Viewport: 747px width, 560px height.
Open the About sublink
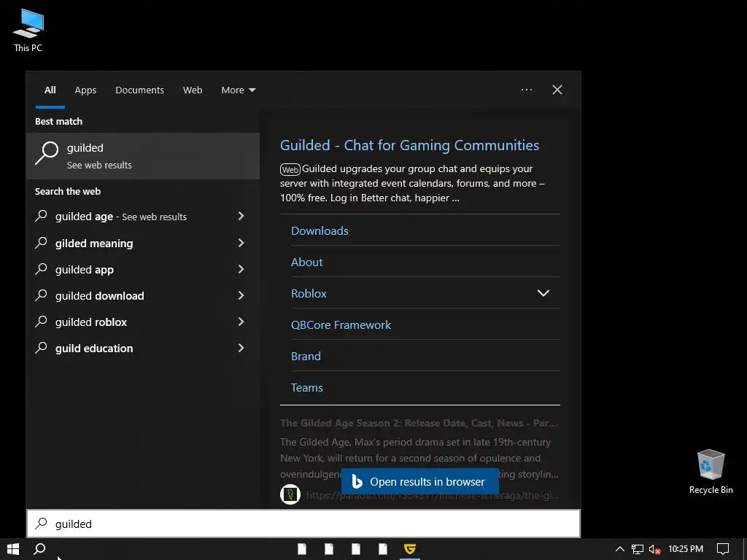(x=307, y=262)
